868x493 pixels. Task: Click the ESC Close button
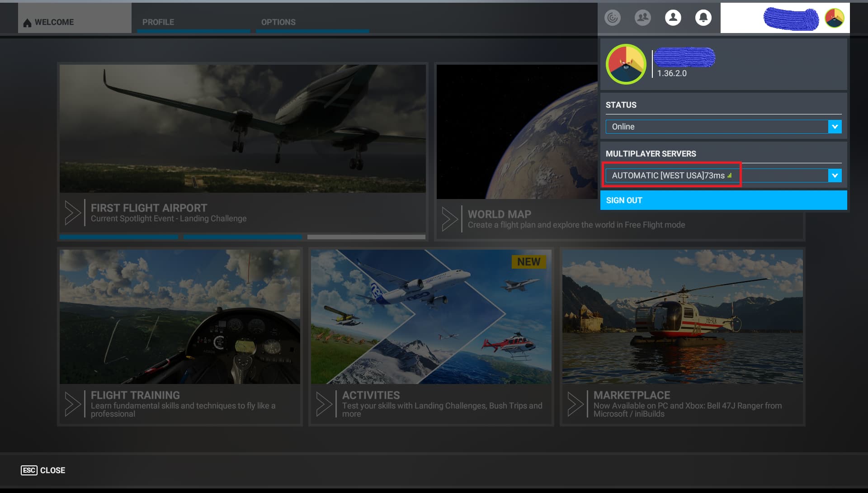43,470
